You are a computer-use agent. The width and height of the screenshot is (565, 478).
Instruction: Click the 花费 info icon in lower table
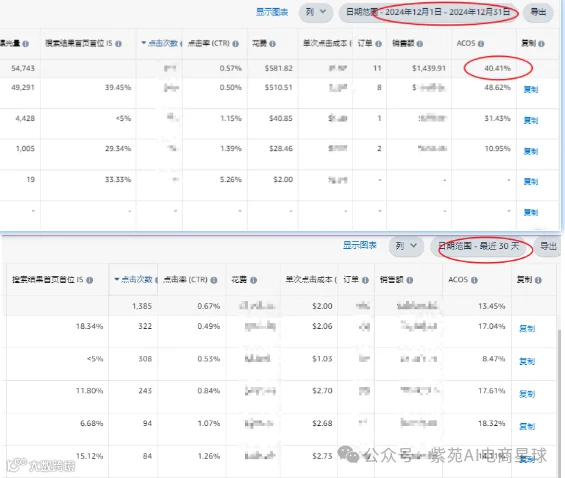(253, 280)
